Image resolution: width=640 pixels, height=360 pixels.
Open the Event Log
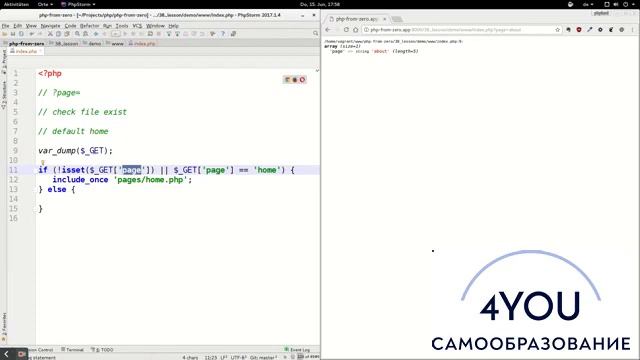pyautogui.click(x=297, y=350)
